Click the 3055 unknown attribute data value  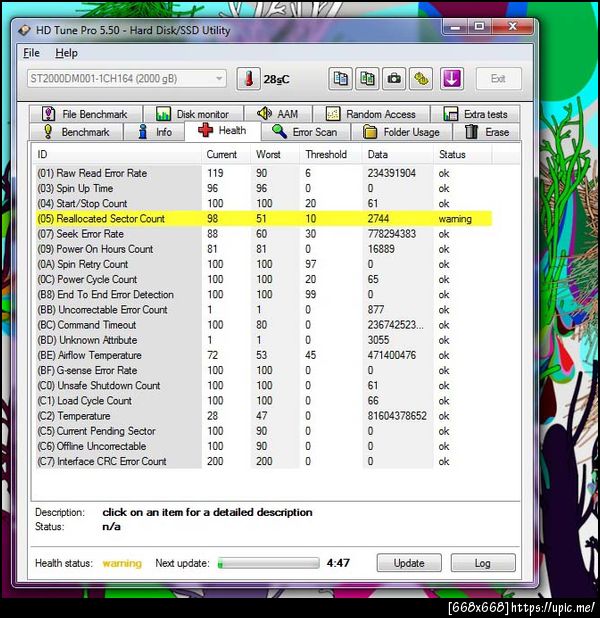tap(378, 340)
